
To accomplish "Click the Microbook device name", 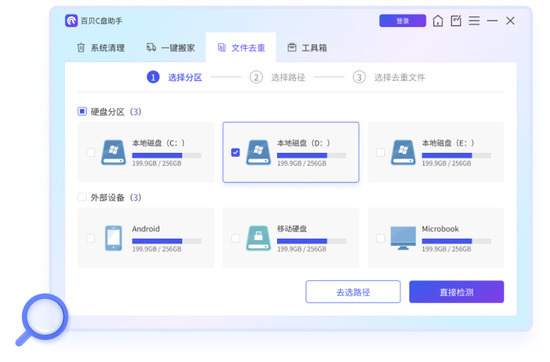I will [440, 229].
